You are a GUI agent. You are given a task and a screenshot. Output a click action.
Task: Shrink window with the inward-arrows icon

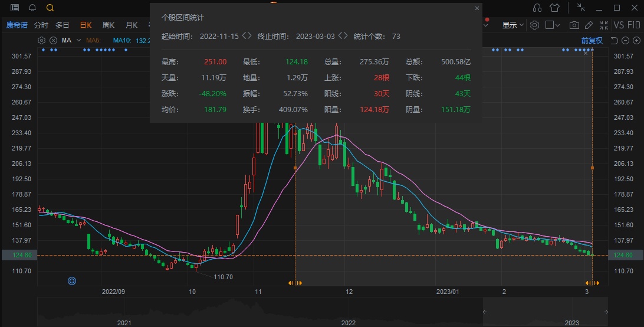(581, 8)
